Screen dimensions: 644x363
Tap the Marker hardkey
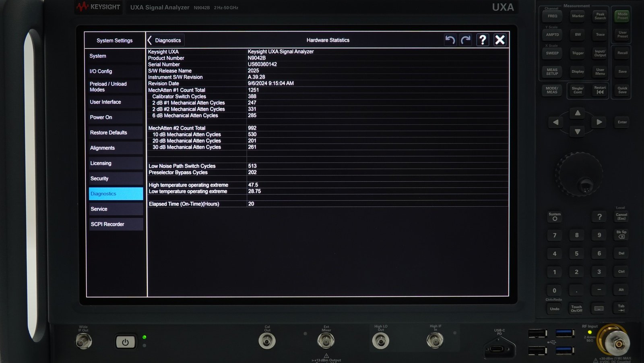click(578, 16)
